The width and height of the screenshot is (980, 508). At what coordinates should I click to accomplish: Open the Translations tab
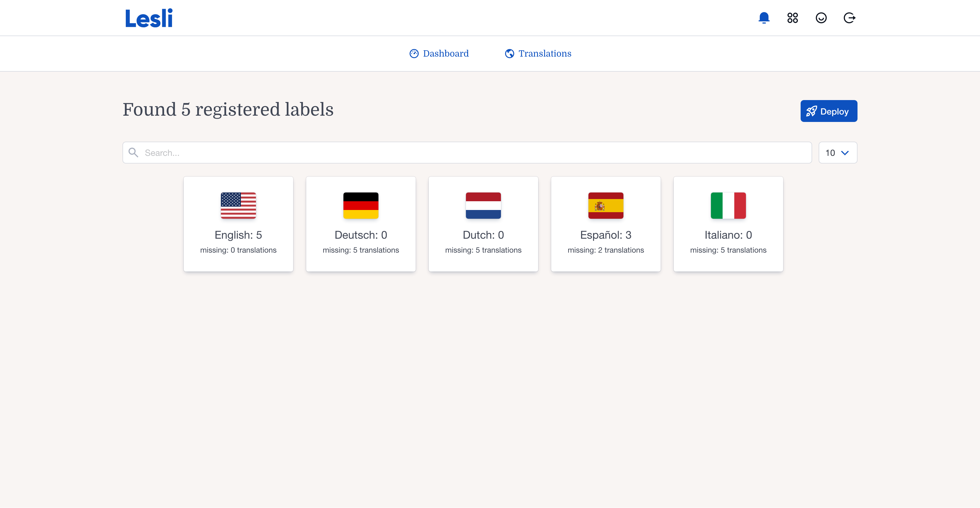click(538, 54)
